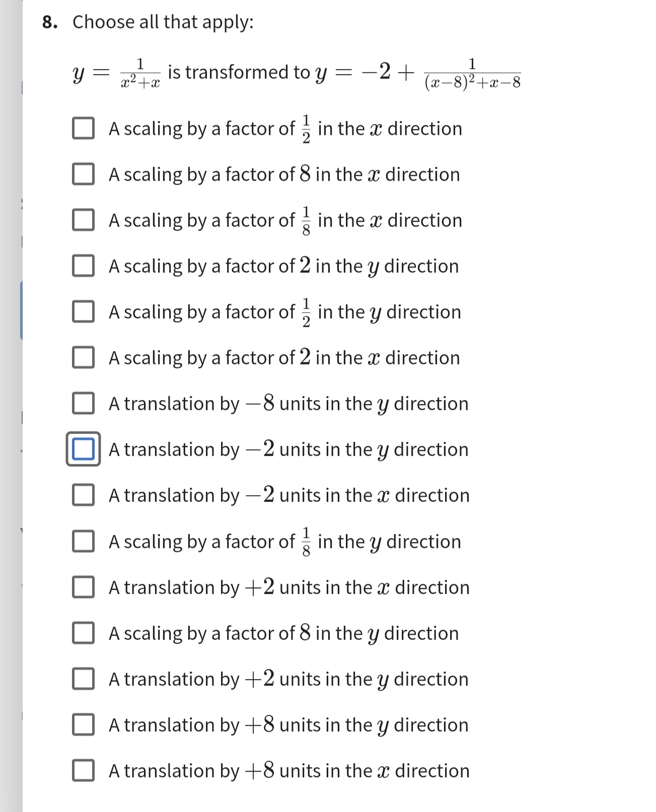Check translation by +8 units in x direction
Image resolution: width=656 pixels, height=812 pixels.
[85, 771]
